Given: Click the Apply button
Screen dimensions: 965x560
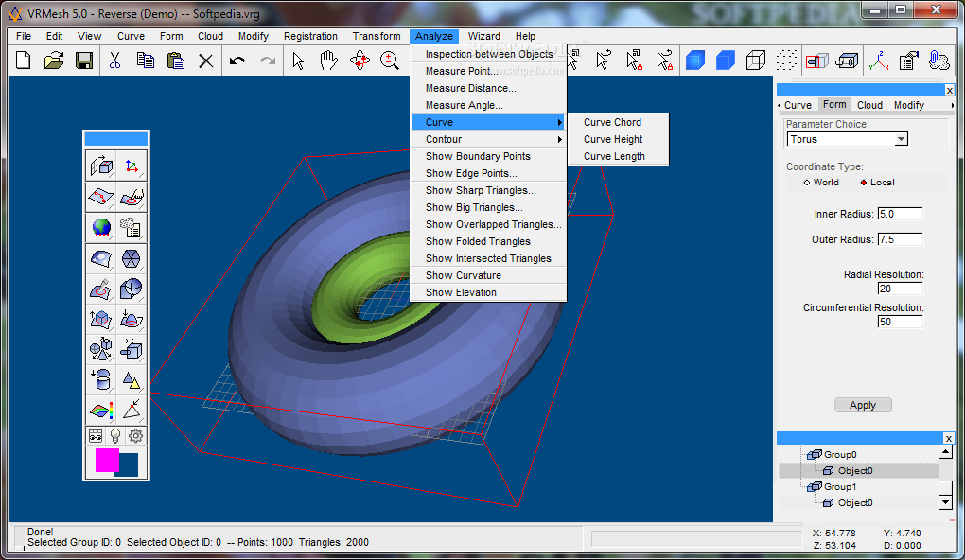Looking at the screenshot, I should (863, 405).
